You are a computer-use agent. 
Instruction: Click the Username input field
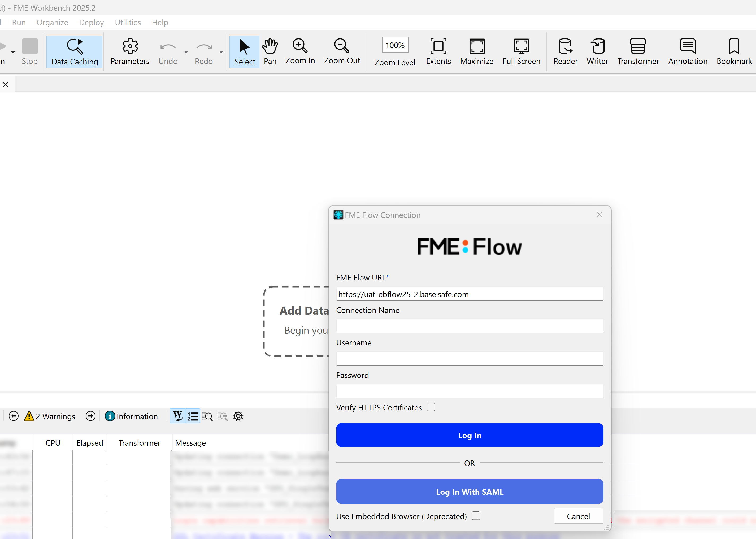(470, 359)
